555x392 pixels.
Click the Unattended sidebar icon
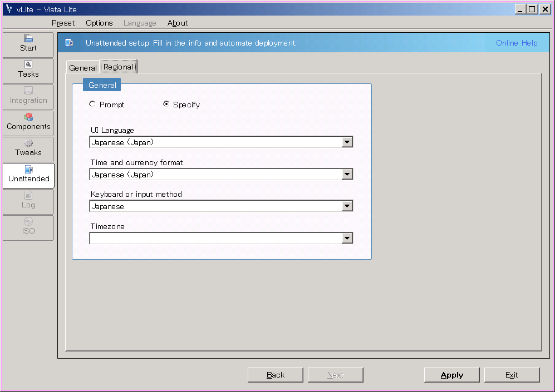pyautogui.click(x=28, y=170)
